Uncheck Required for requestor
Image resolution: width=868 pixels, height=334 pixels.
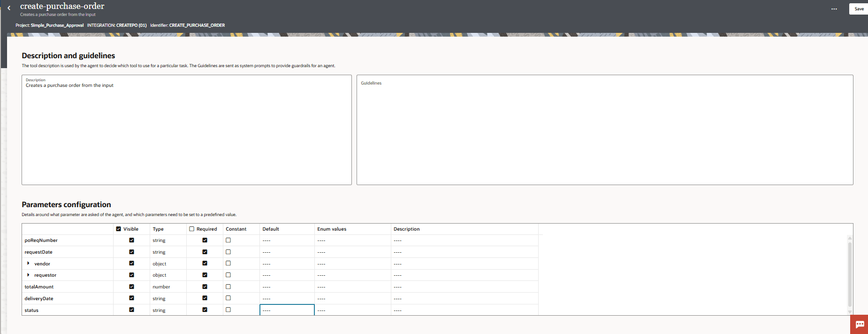click(205, 275)
